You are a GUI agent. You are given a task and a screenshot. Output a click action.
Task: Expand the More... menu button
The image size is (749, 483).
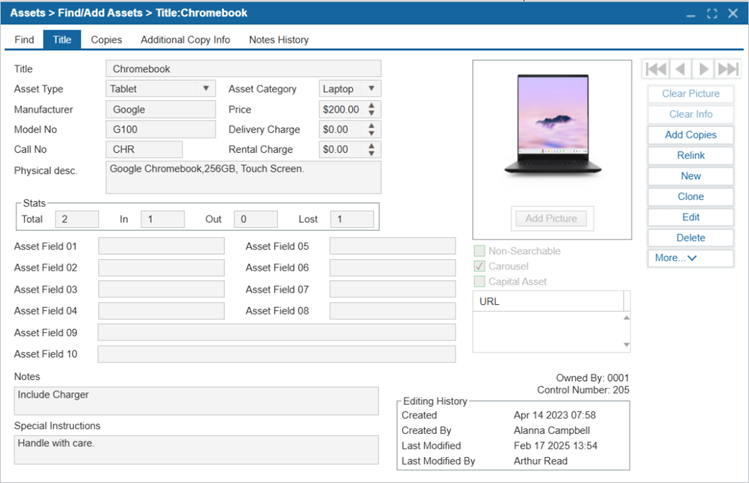click(690, 258)
